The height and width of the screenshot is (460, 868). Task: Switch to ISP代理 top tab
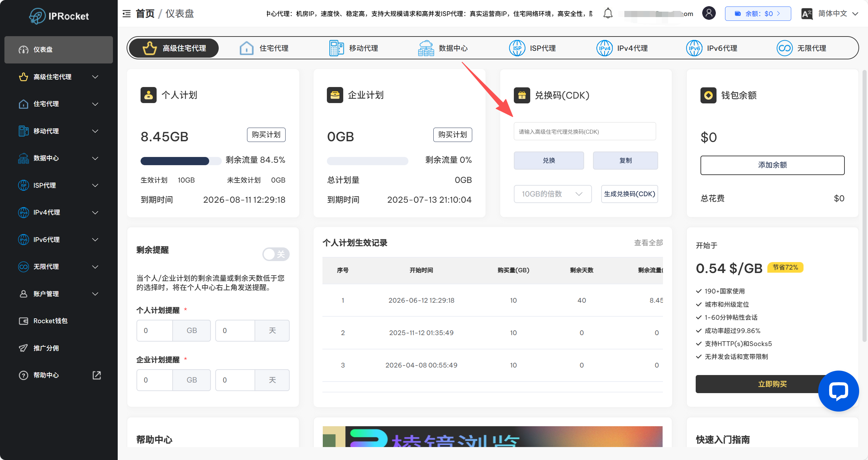532,48
